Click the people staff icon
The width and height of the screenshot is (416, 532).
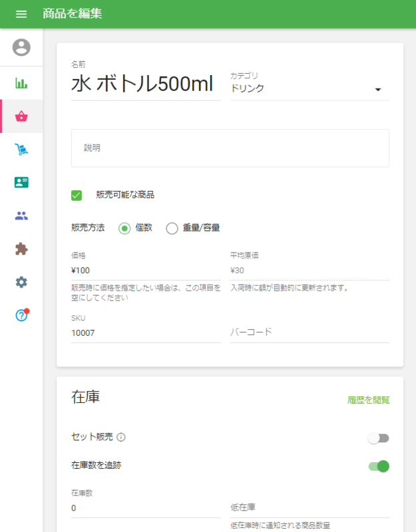pos(21,215)
